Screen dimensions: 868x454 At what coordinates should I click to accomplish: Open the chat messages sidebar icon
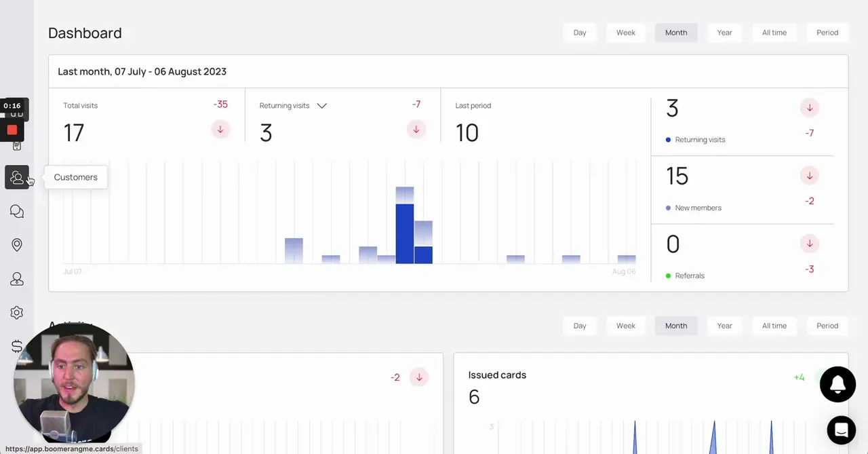click(x=17, y=212)
